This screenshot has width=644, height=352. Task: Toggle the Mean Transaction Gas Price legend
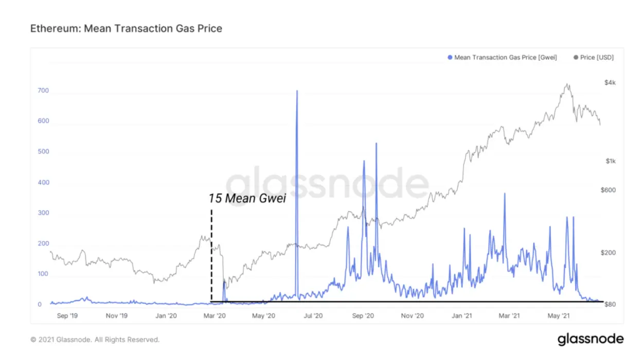[503, 58]
